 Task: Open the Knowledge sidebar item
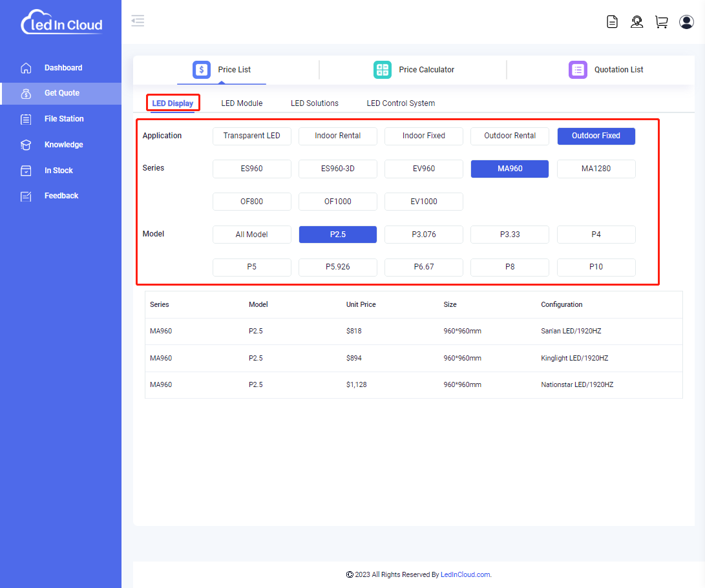pyautogui.click(x=63, y=145)
